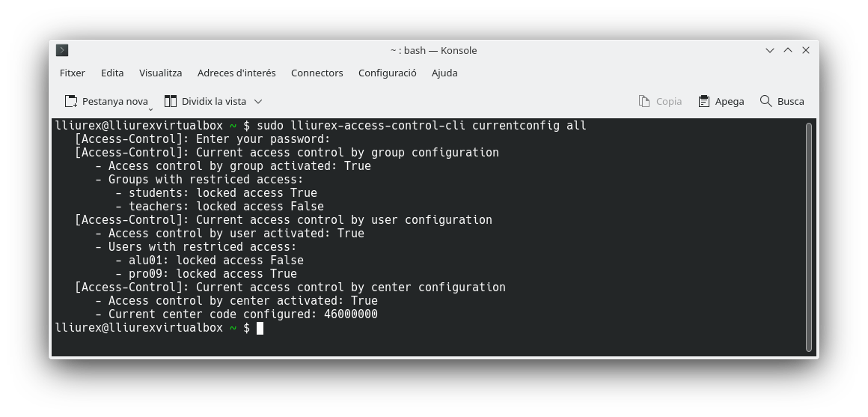Expand the Pestanya nova dropdown arrow
The image size is (868, 417).
pyautogui.click(x=150, y=109)
